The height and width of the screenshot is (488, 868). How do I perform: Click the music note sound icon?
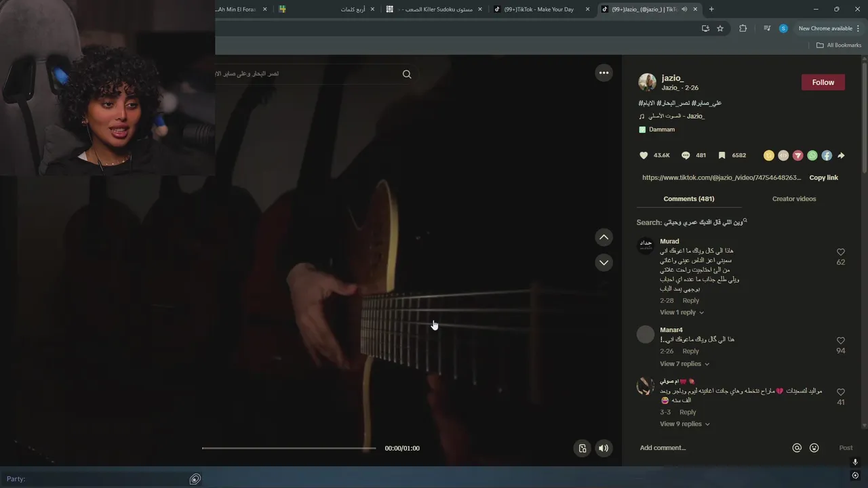642,117
